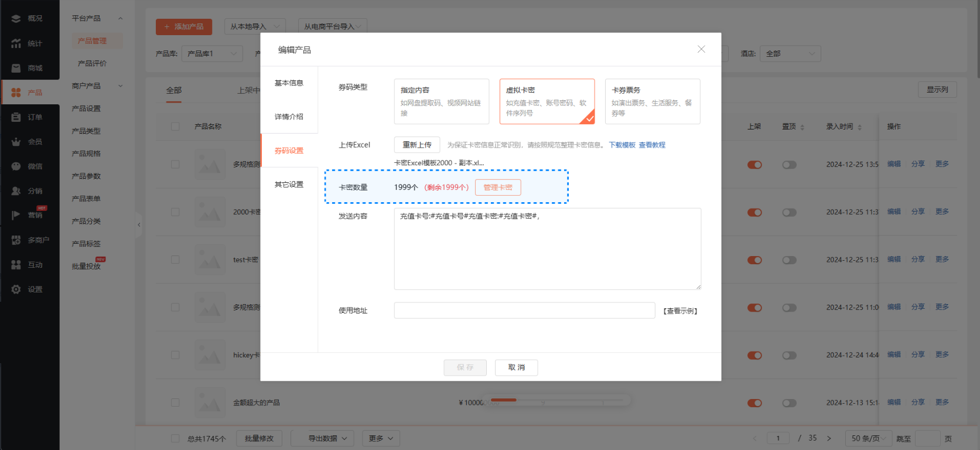980x450 pixels.
Task: Open the 50 条/页 page size dropdown
Action: pyautogui.click(x=869, y=438)
